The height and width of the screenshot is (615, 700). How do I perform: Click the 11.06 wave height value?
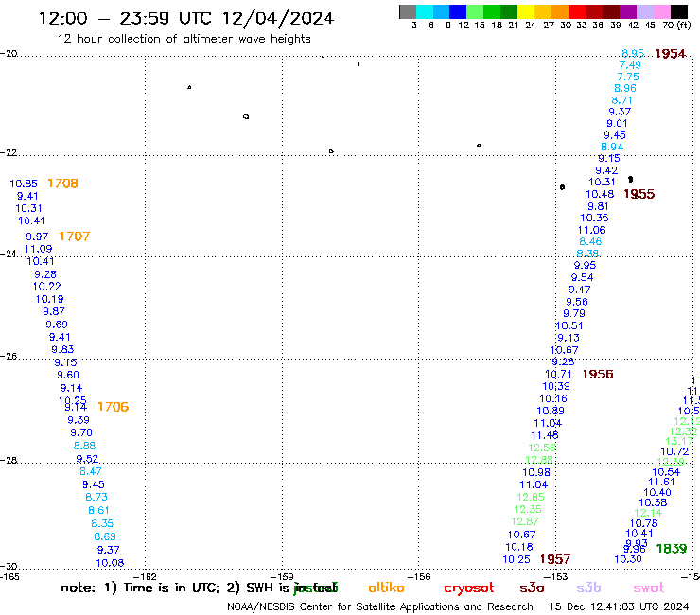(592, 230)
